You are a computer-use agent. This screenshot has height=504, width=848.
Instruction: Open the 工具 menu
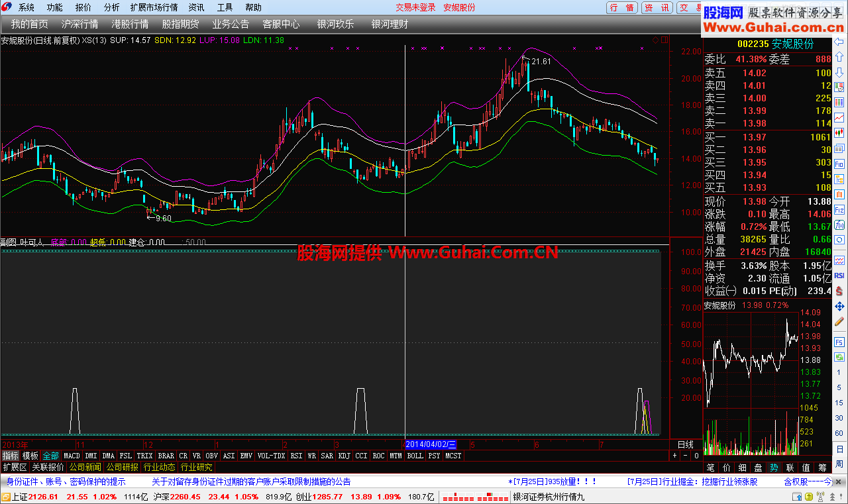tap(225, 7)
